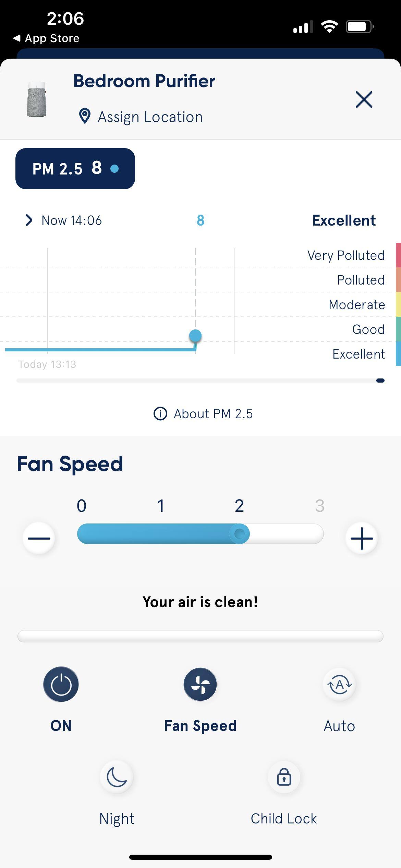The width and height of the screenshot is (401, 868).
Task: Increase fan speed with plus button
Action: [362, 538]
